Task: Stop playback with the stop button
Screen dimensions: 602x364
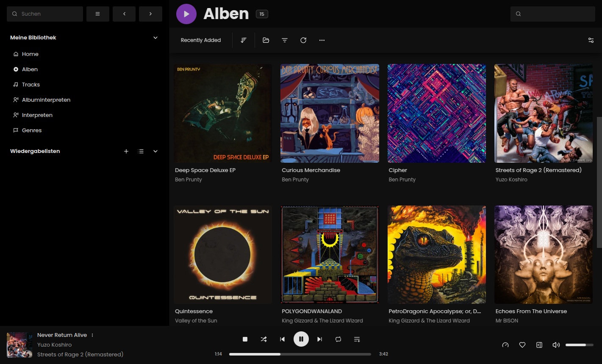Action: tap(245, 339)
